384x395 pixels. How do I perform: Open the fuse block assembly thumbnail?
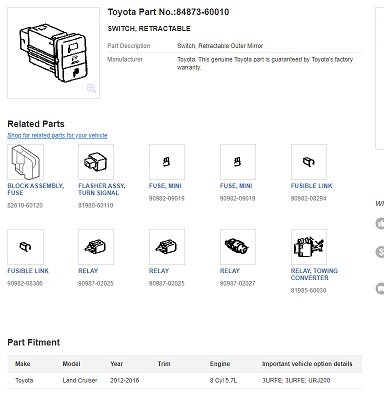pos(25,162)
